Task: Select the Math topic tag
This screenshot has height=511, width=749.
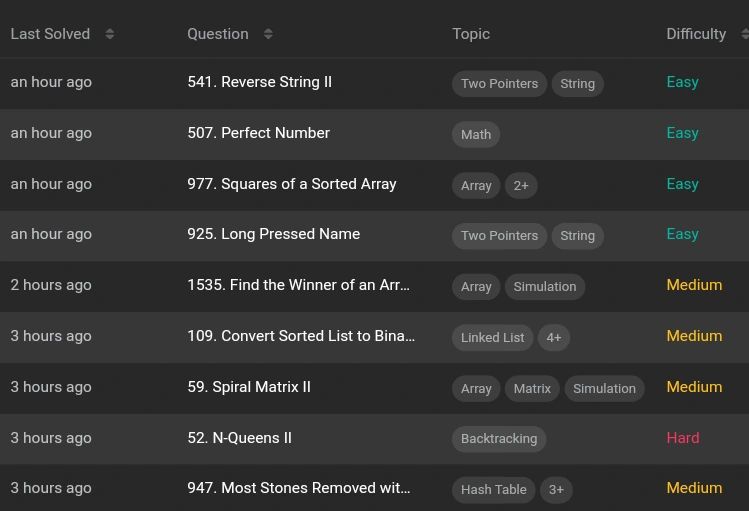Action: pyautogui.click(x=476, y=135)
